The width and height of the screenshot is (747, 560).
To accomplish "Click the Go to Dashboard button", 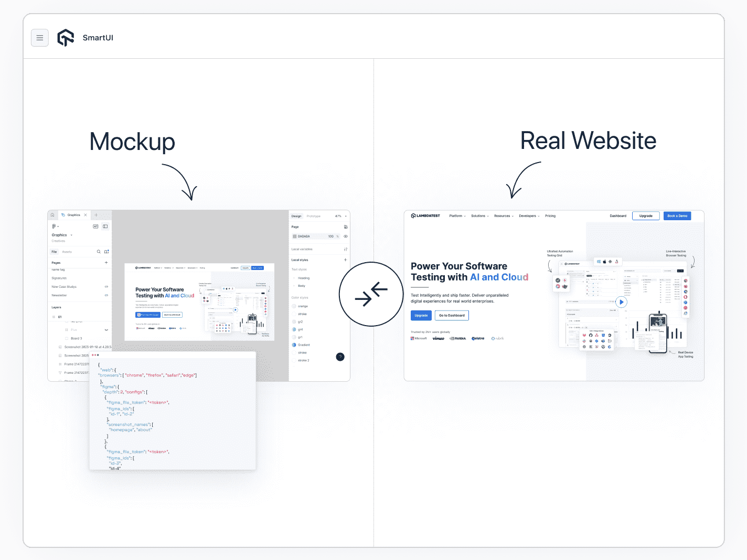I will tap(452, 316).
